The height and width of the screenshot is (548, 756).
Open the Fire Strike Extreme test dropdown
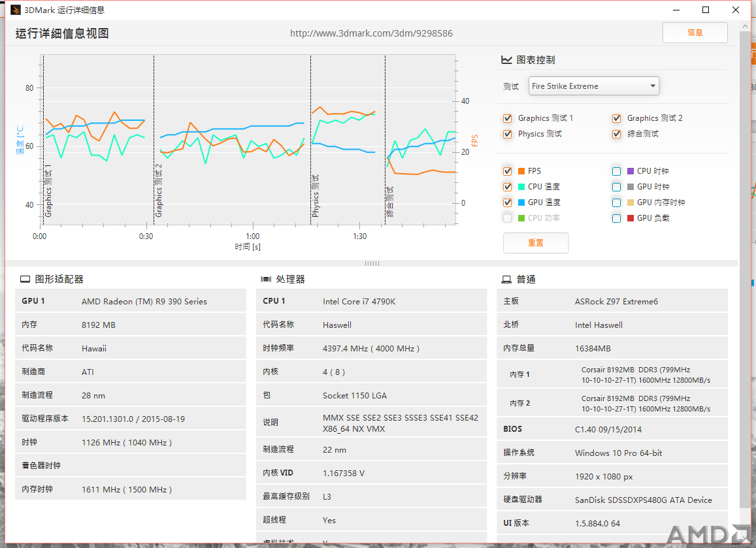pyautogui.click(x=593, y=86)
